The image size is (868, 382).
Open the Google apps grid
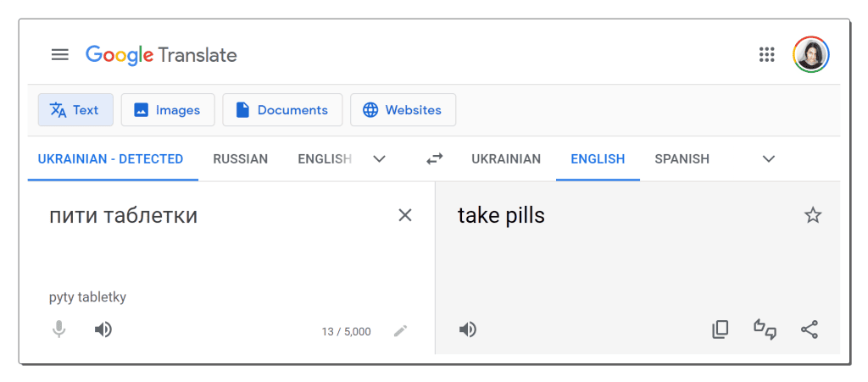click(x=766, y=55)
